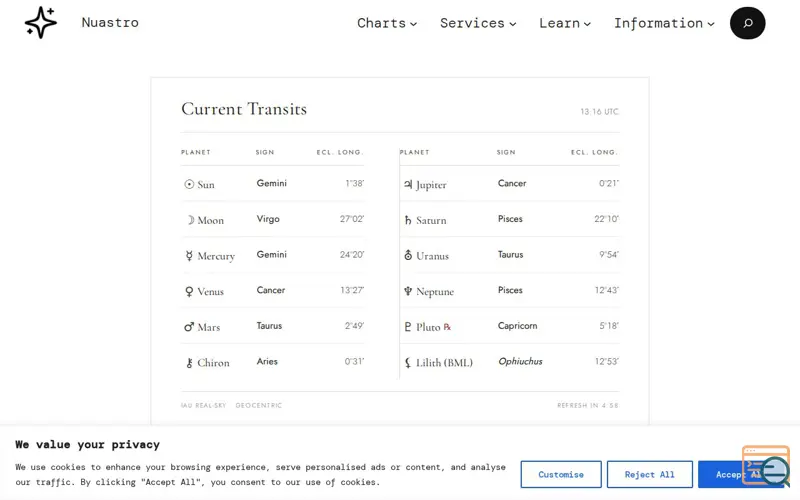Click the Jupiter sign Cancer cell
Viewport: 800px width, 500px height.
(512, 183)
